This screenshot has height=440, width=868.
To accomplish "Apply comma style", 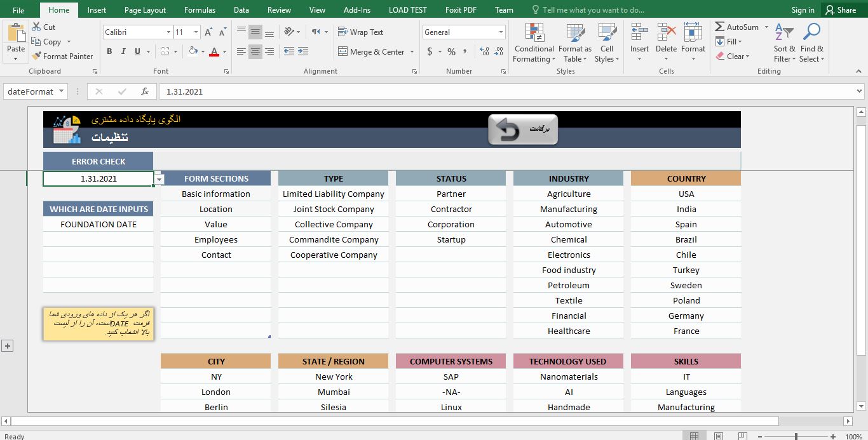I will (466, 51).
